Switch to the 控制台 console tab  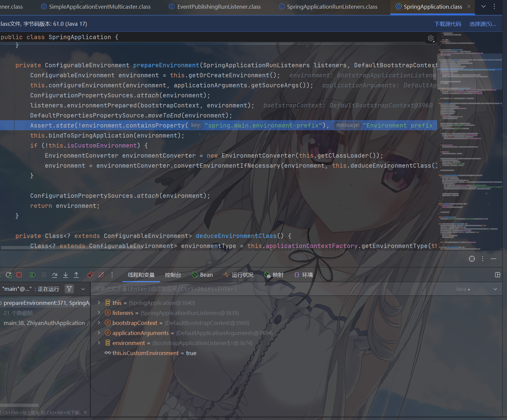173,275
